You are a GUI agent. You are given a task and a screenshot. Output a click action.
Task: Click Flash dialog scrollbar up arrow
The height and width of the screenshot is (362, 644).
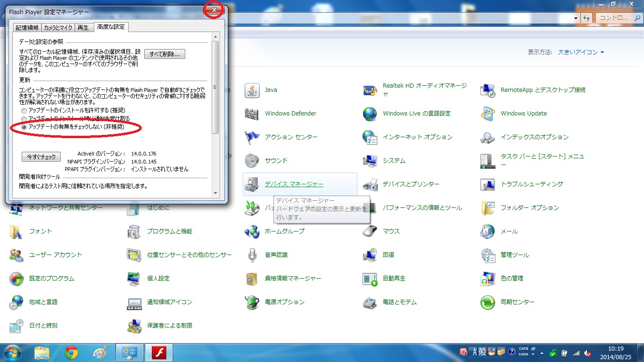[x=215, y=37]
